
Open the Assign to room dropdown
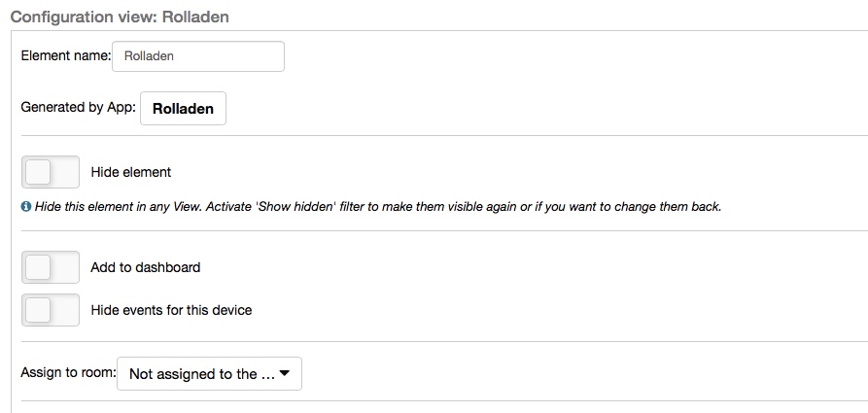(x=209, y=374)
